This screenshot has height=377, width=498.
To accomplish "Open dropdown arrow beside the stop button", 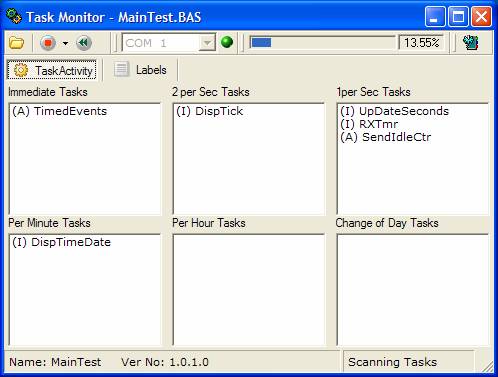I will point(65,43).
